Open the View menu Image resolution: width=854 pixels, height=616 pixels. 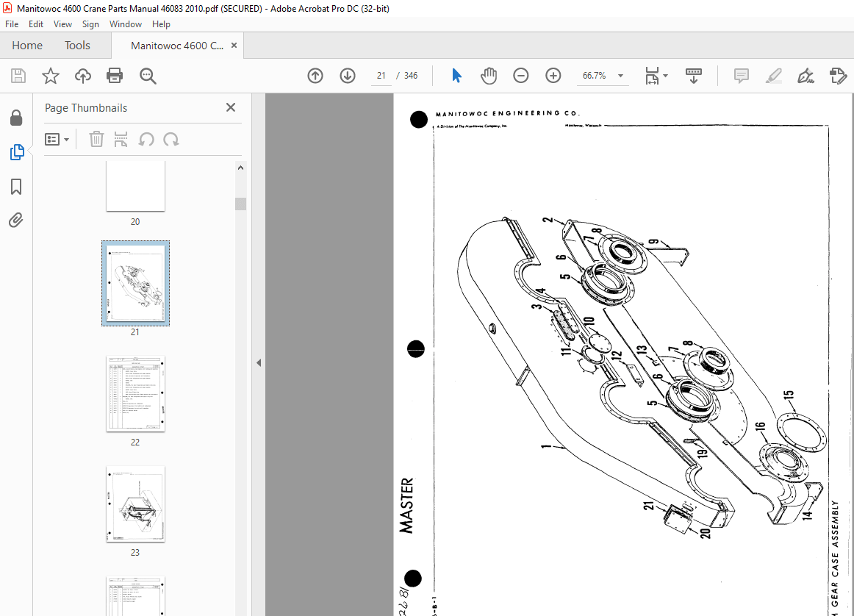pos(62,24)
